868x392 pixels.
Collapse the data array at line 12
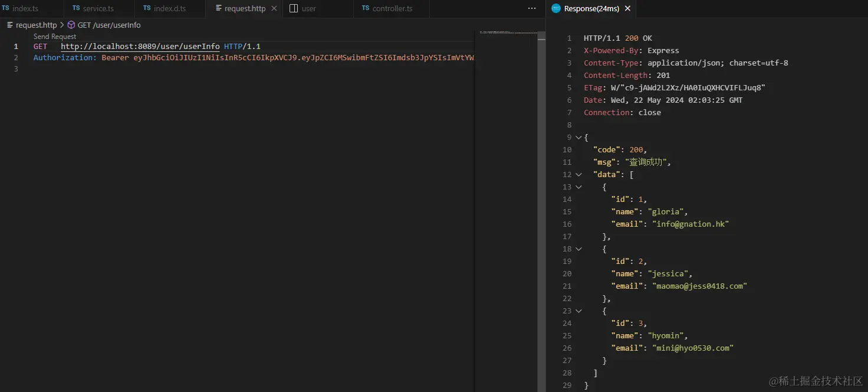pyautogui.click(x=578, y=175)
